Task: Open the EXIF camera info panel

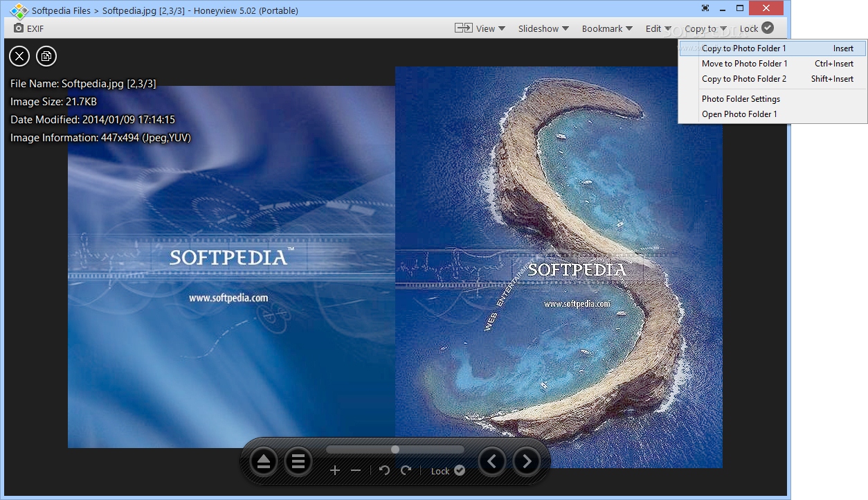Action: (x=28, y=28)
